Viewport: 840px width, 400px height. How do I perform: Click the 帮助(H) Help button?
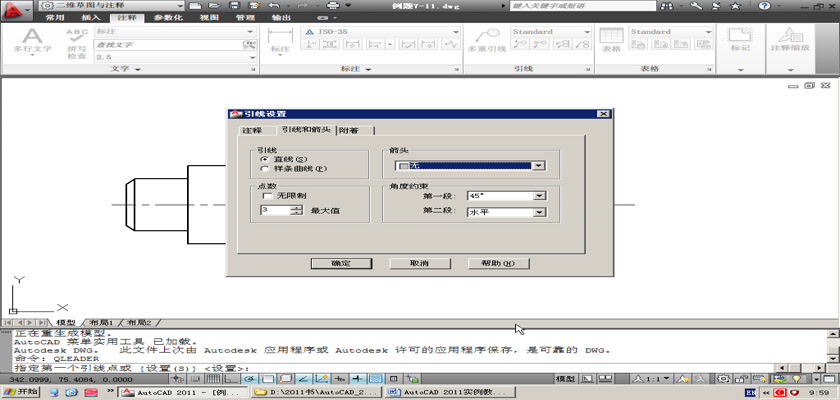[499, 263]
